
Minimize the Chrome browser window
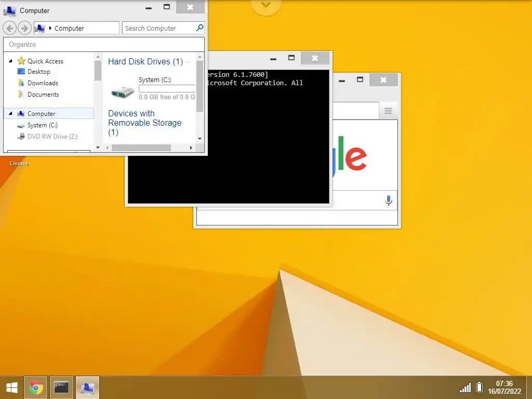click(x=342, y=81)
